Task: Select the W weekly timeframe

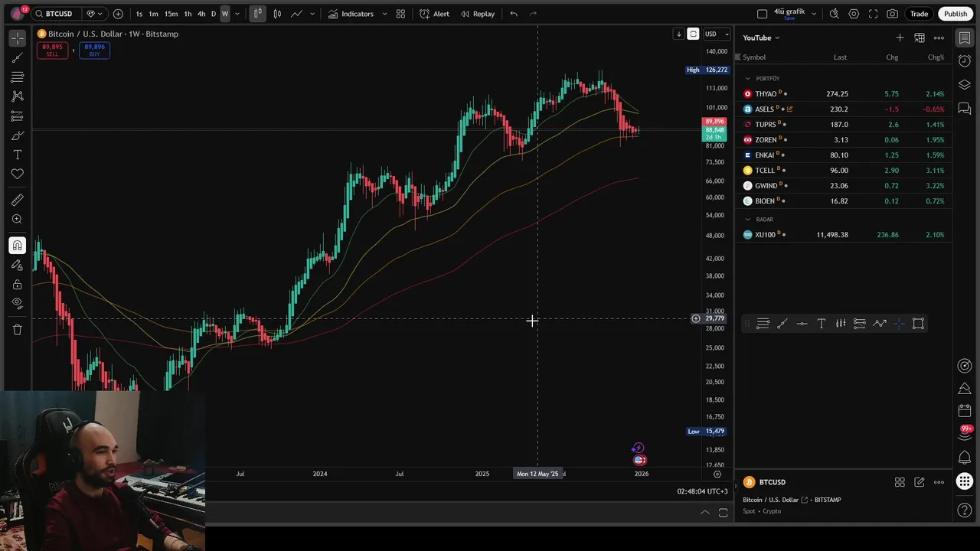Action: 225,14
